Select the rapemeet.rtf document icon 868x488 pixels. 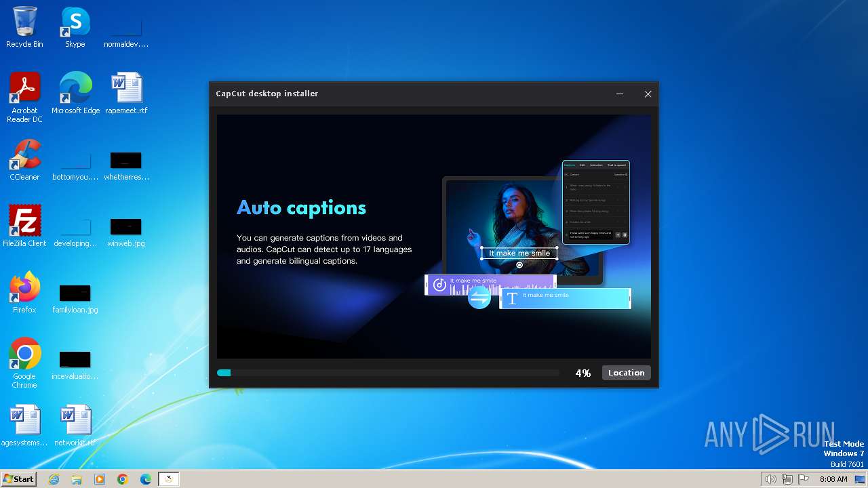126,94
